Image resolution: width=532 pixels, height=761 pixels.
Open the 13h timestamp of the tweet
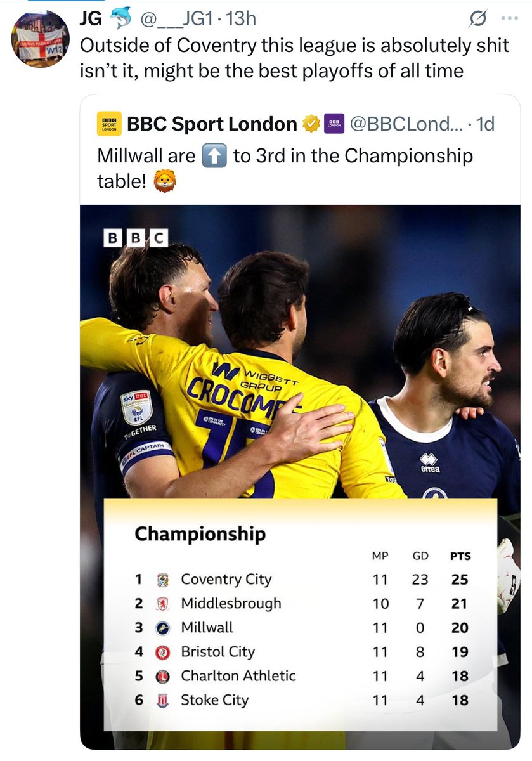pyautogui.click(x=241, y=19)
